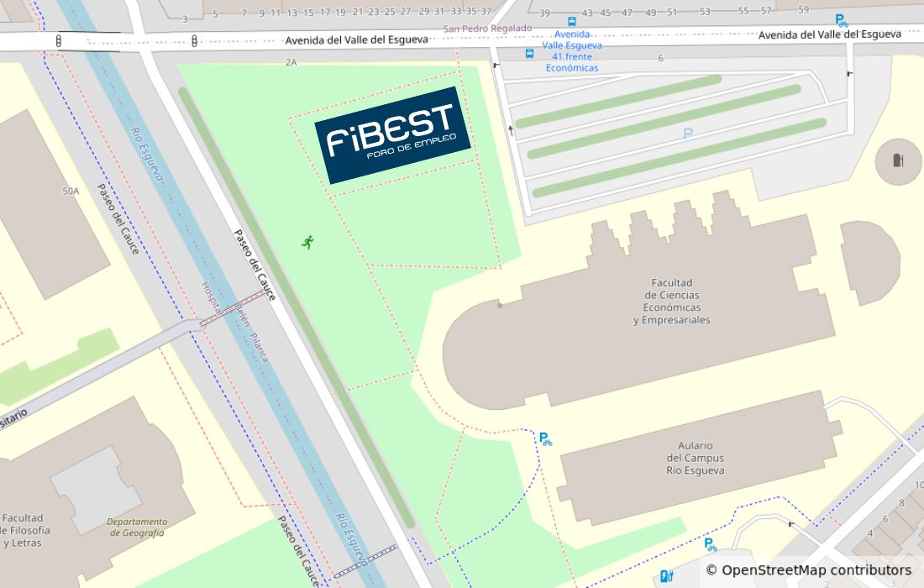This screenshot has width=924, height=588.
Task: Click the footbridge crossing the river at 'Hospital' label
Action: pyautogui.click(x=233, y=308)
